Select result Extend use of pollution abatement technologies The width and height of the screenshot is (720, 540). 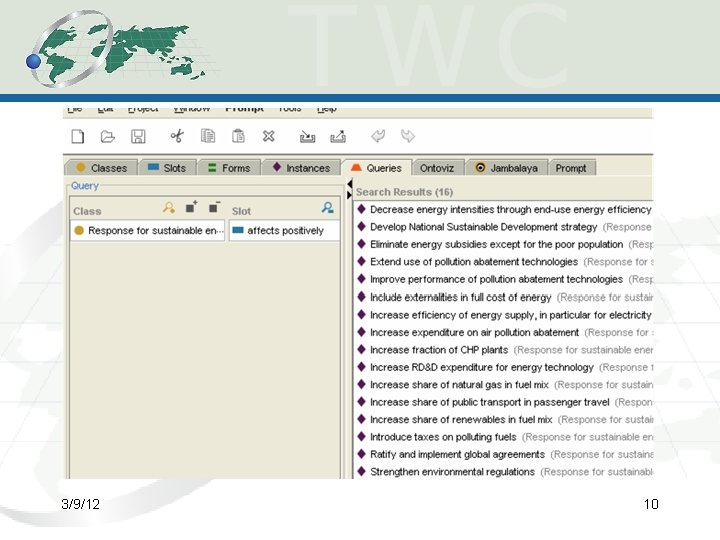tap(505, 262)
